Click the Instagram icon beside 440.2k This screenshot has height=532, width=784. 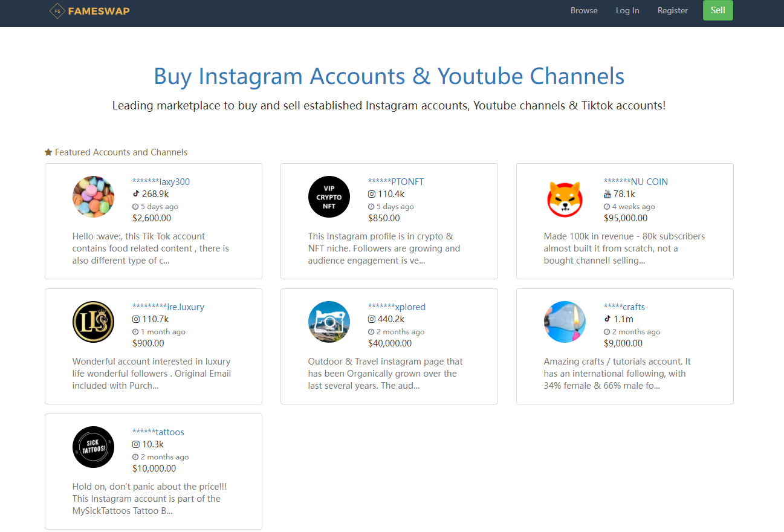pos(372,319)
